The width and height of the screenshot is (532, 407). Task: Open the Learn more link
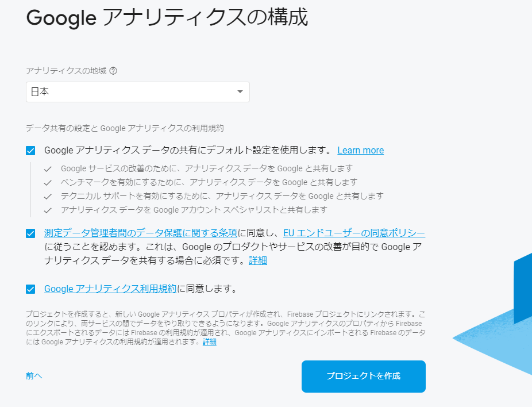(360, 151)
